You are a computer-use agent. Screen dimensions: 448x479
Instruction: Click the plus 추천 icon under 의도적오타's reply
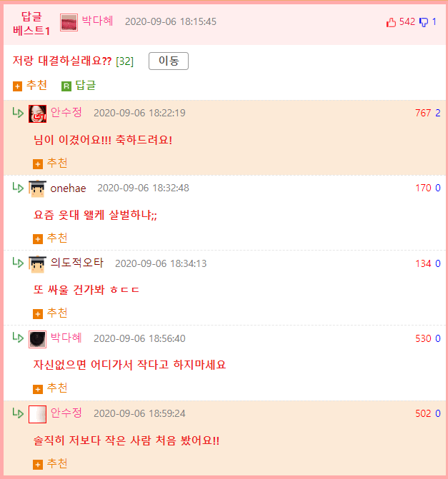coord(38,314)
